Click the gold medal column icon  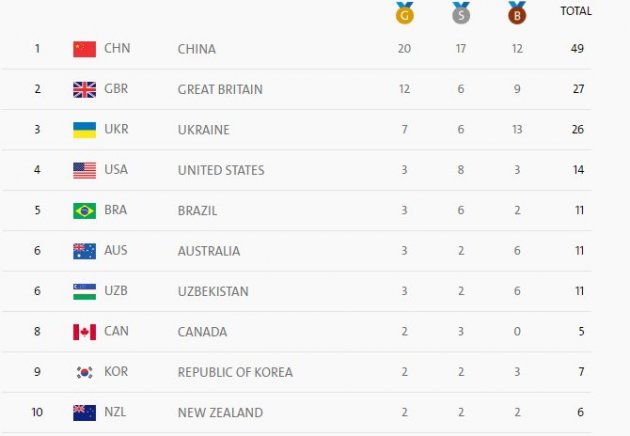coord(405,14)
